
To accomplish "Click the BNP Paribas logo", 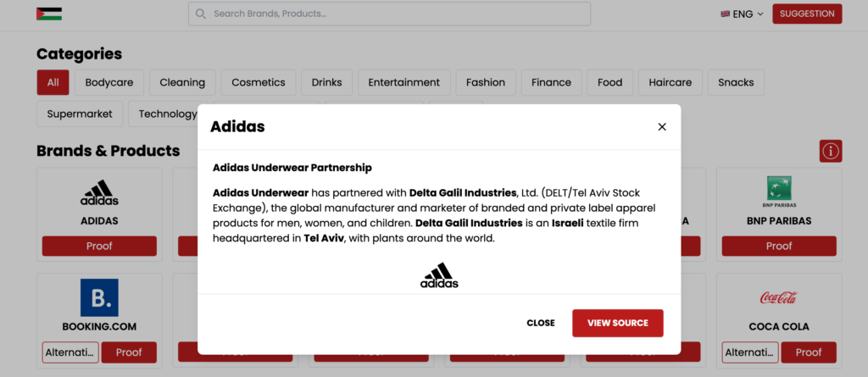I will [779, 192].
